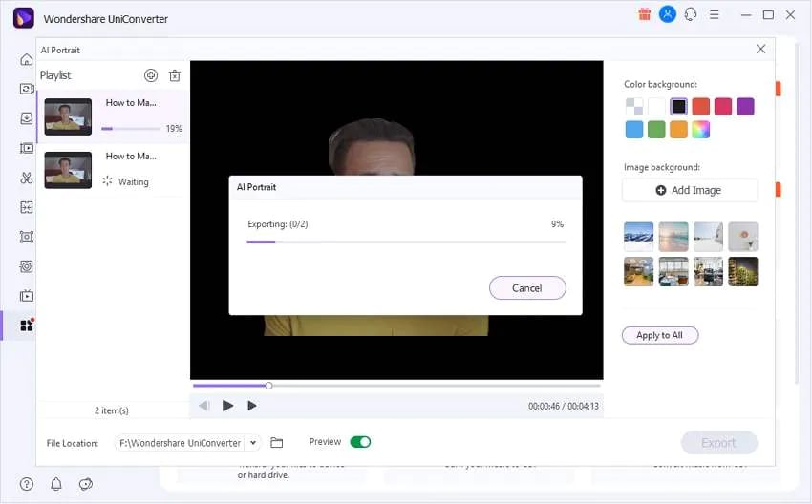This screenshot has width=812, height=504.
Task: Open the Downloader sidebar icon
Action: (x=27, y=118)
